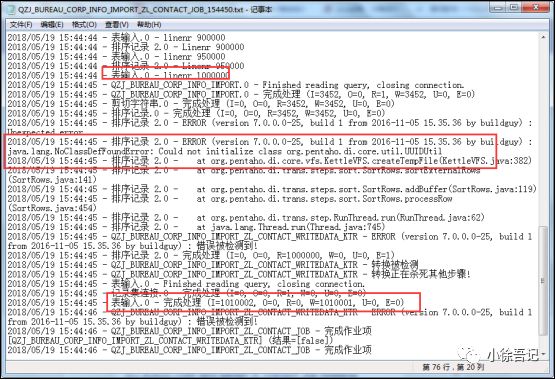Open the 格式(O) menu
The image size is (556, 380).
click(x=84, y=24)
